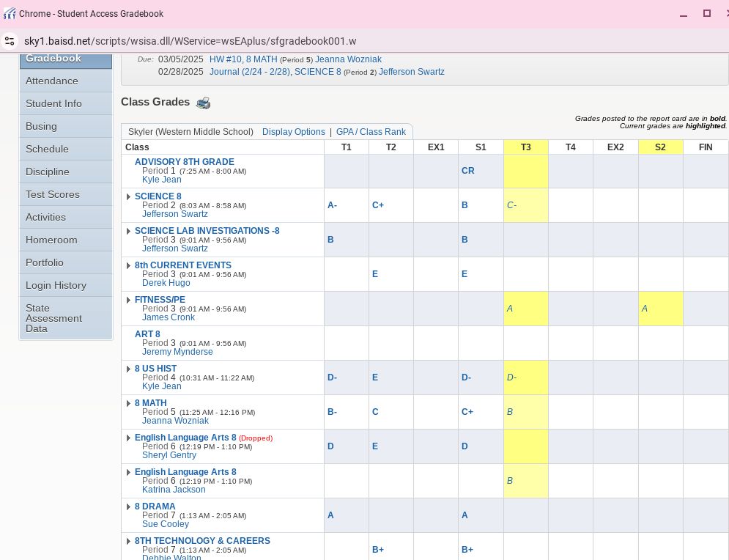This screenshot has height=560, width=729.
Task: Expand the FITNESS/PE class row
Action: 128,300
